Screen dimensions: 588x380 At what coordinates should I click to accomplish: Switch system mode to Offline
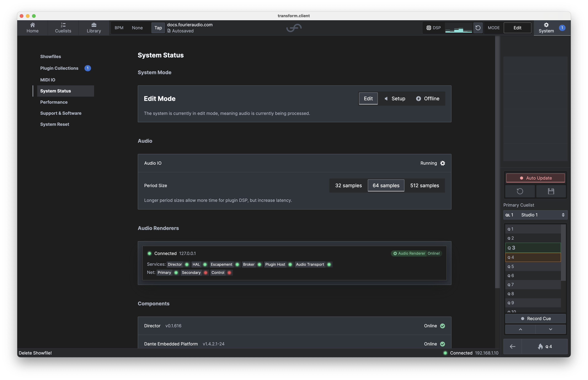[x=427, y=98]
